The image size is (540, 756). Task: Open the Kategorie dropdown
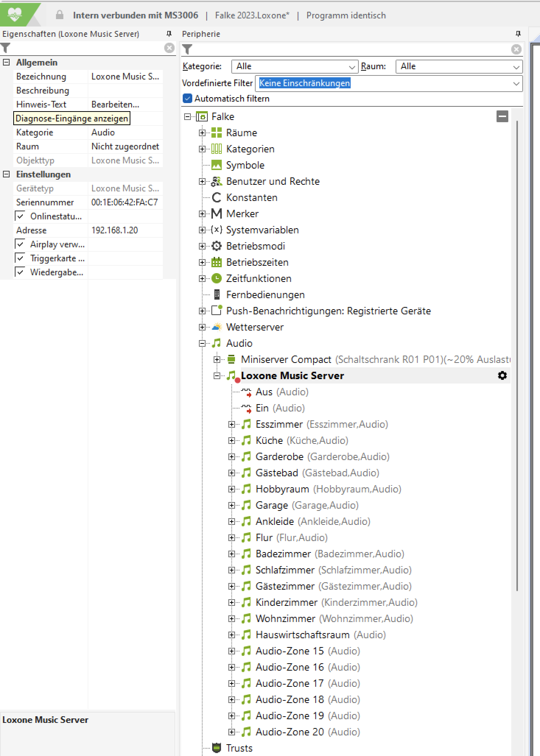(x=295, y=67)
